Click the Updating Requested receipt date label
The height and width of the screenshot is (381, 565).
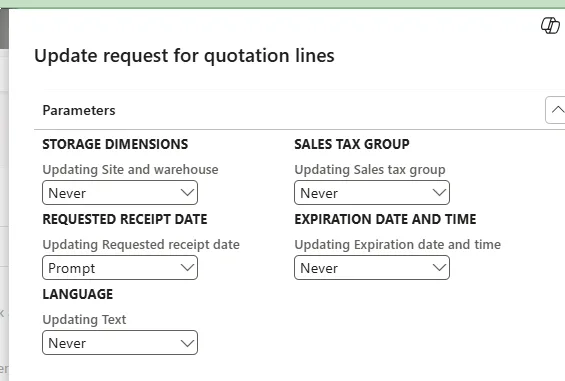(x=141, y=245)
